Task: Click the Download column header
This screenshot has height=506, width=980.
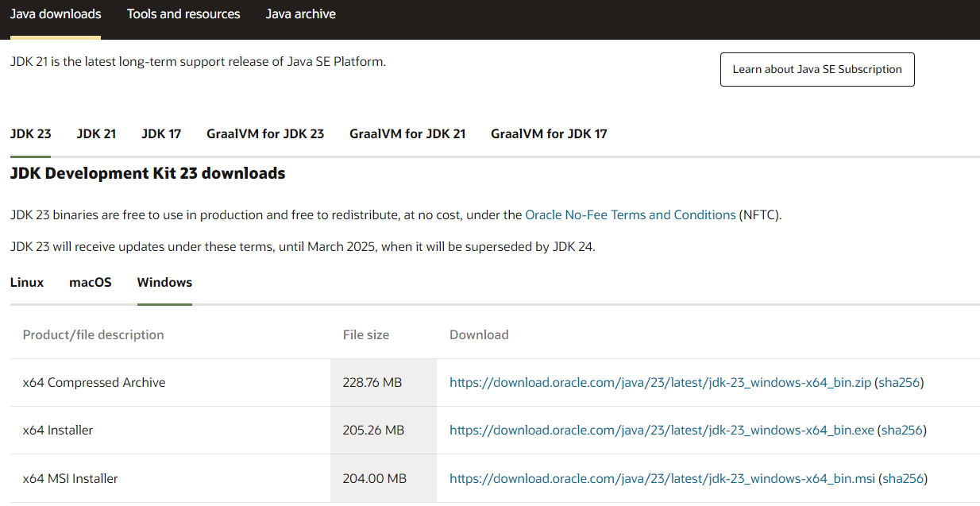Action: click(x=479, y=335)
